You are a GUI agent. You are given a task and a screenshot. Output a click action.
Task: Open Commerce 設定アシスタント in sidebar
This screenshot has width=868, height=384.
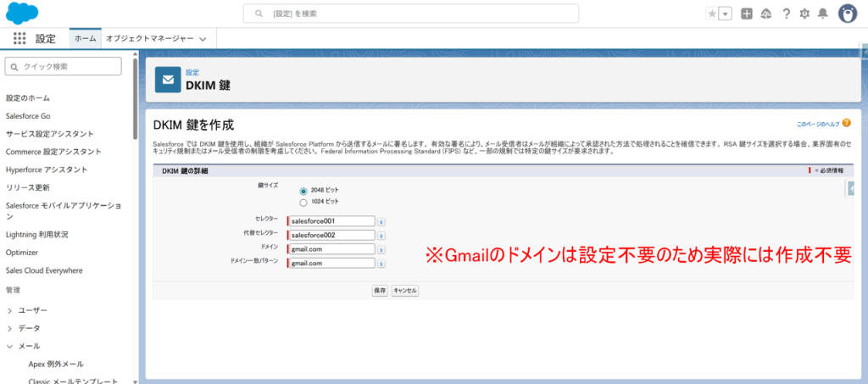(53, 152)
